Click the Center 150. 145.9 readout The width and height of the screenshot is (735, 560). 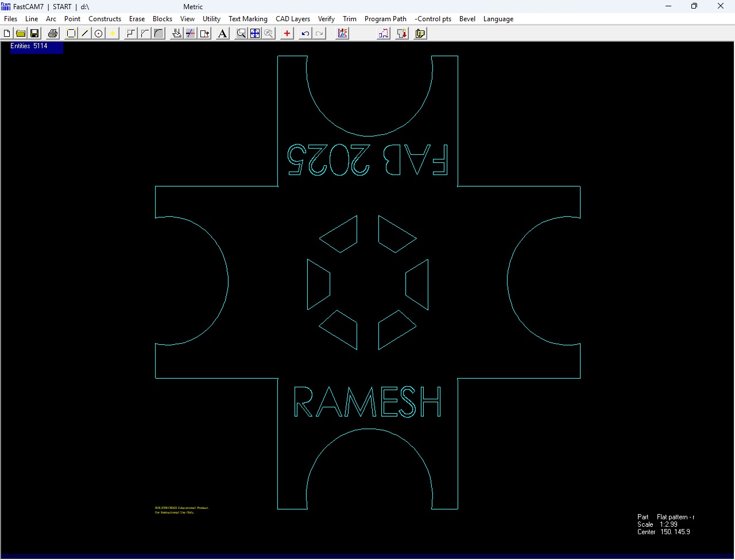(664, 532)
